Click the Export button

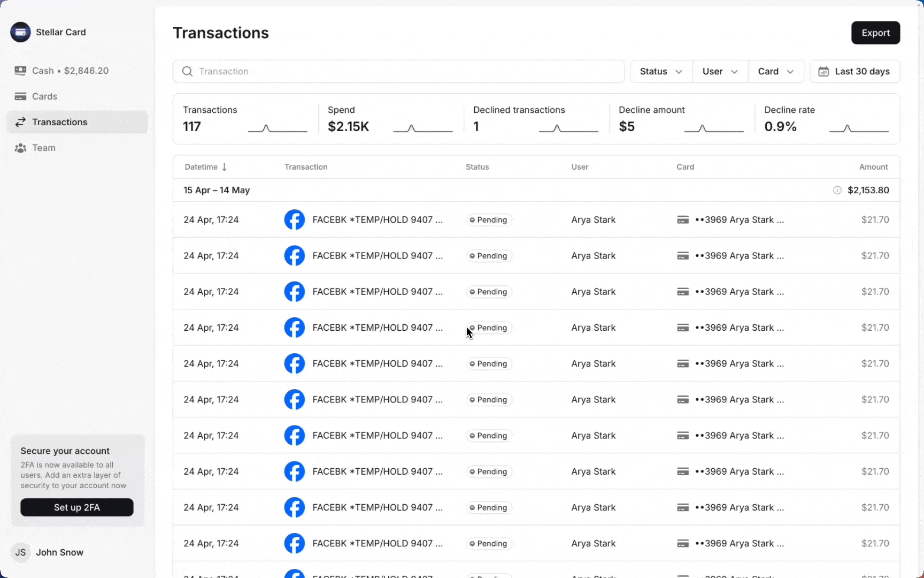[x=875, y=33]
